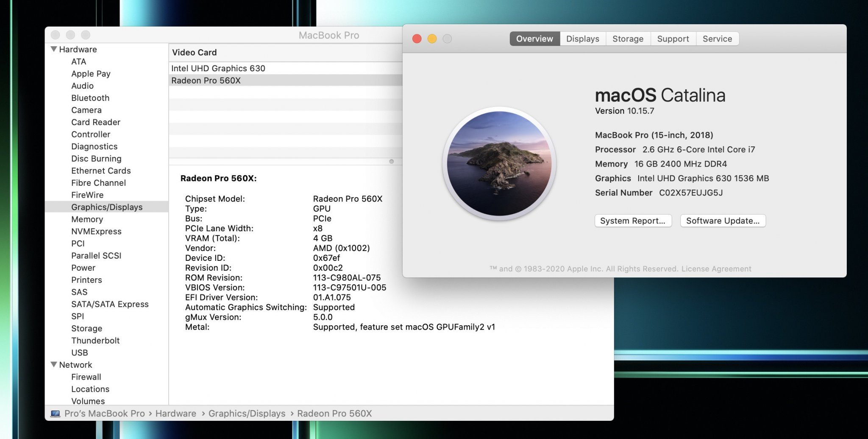Click Radeon Pro 560X in the path bar
Screen dimensions: 868x439
[x=334, y=414]
